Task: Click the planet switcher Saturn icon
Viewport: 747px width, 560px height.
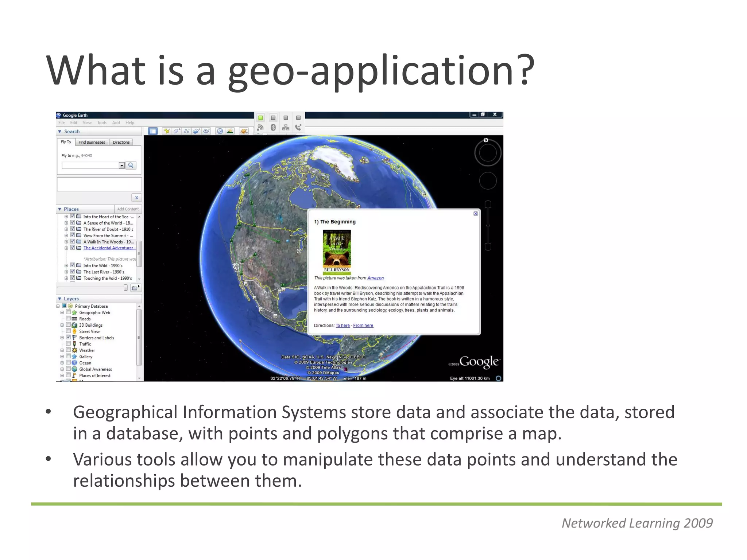Action: click(244, 131)
